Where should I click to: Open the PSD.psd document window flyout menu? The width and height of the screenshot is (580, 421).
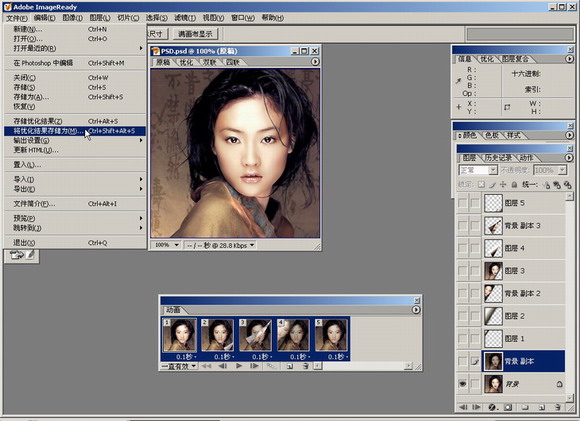315,62
